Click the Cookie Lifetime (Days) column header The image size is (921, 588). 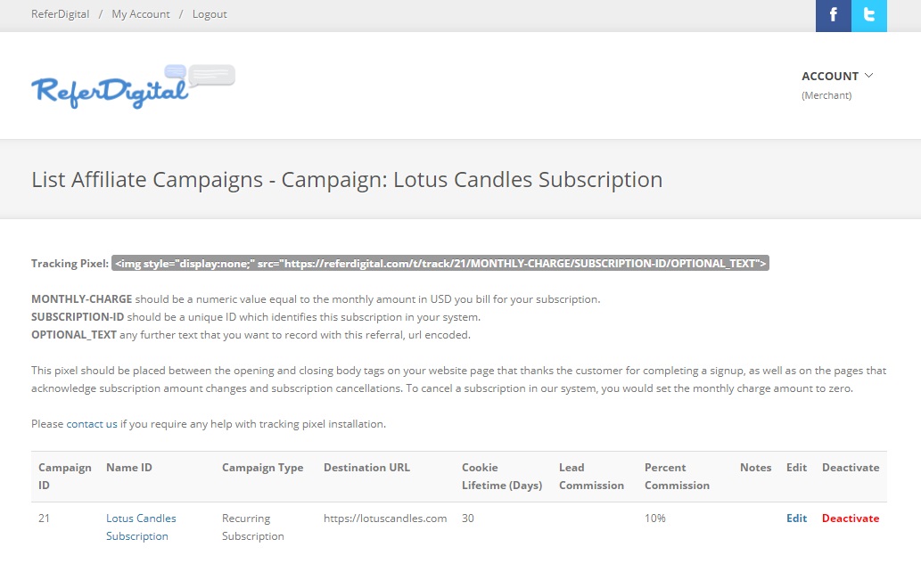pos(502,476)
